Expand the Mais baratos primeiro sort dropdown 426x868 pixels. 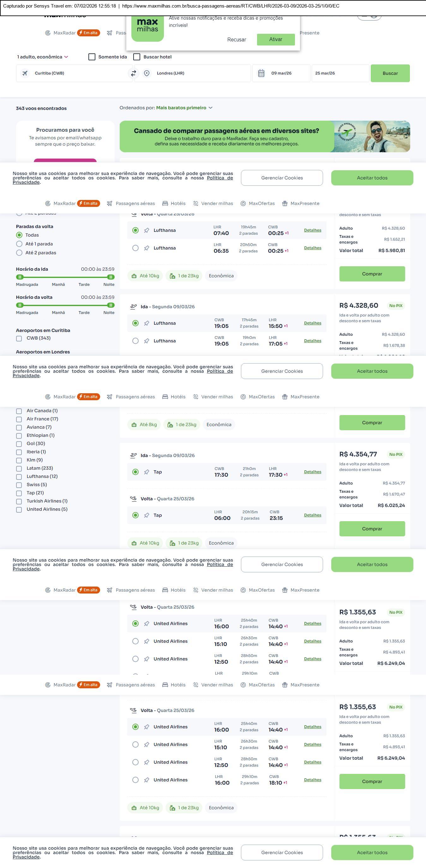coord(184,108)
